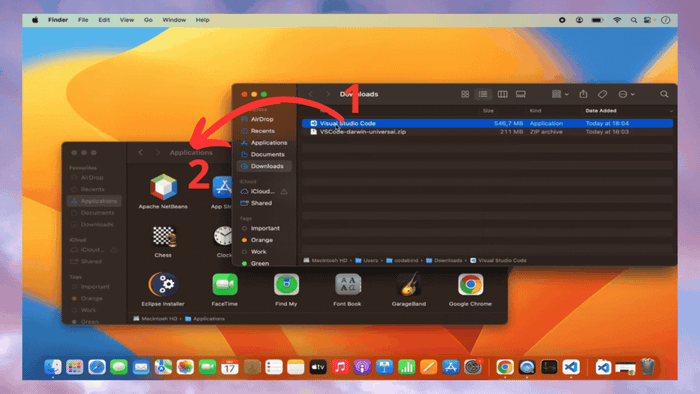Select Chess in the Applications window
Viewport: 700px width, 394px height.
click(163, 242)
